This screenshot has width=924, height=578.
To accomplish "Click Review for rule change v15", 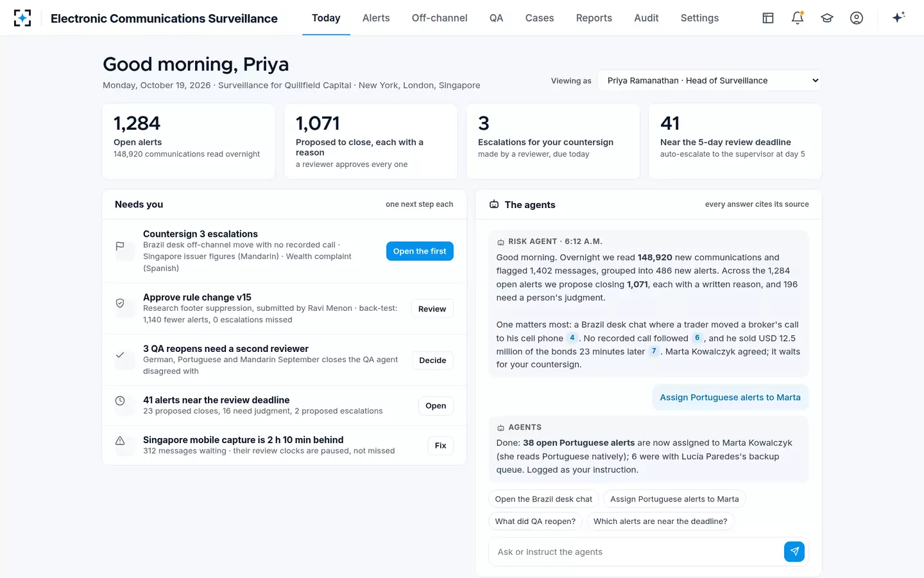I will pyautogui.click(x=432, y=309).
